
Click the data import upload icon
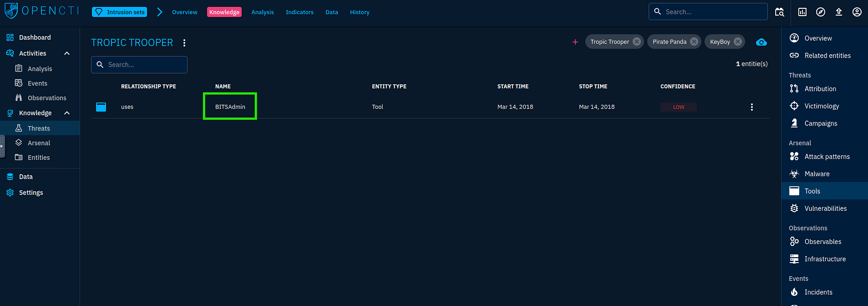click(839, 12)
